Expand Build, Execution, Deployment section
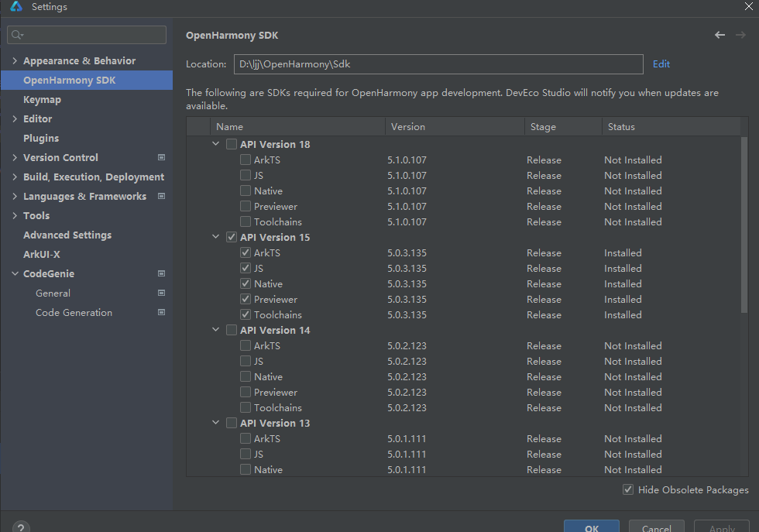Image resolution: width=759 pixels, height=532 pixels. [15, 177]
